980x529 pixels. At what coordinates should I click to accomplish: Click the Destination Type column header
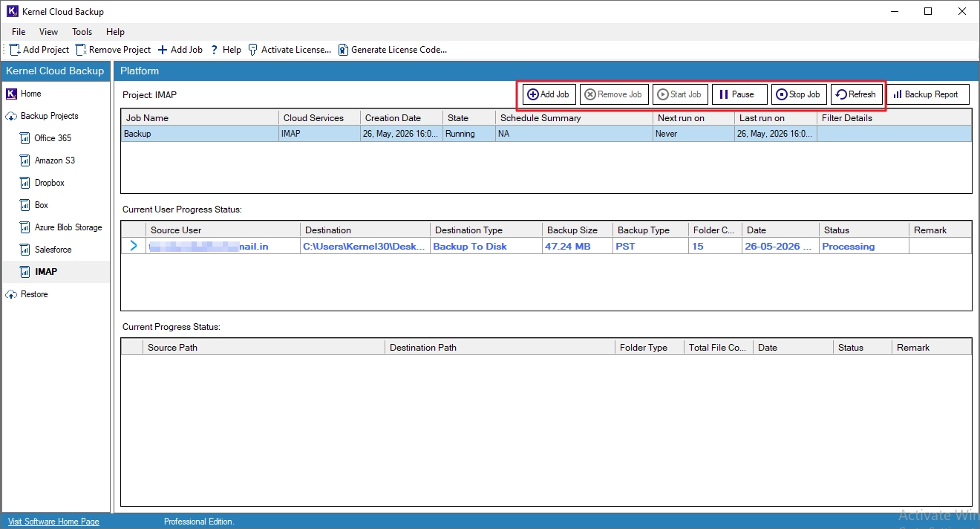click(486, 230)
